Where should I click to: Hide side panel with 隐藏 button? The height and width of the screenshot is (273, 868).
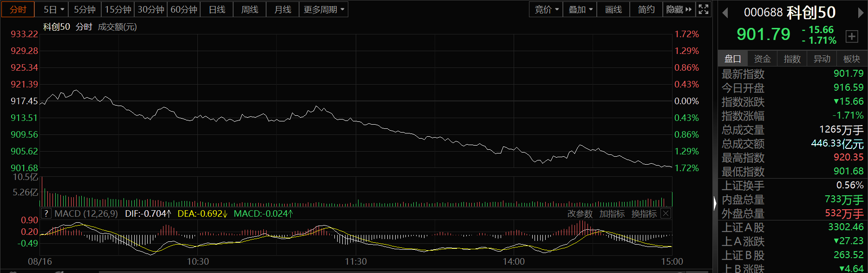[679, 9]
